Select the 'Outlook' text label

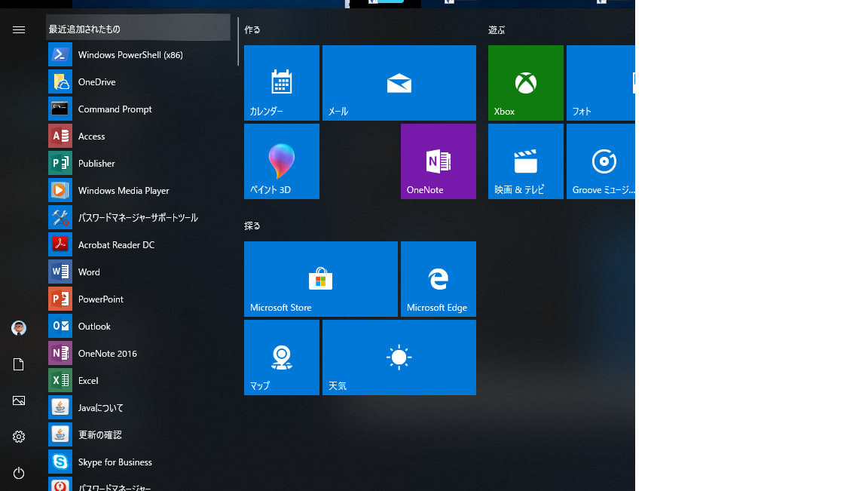coord(94,327)
